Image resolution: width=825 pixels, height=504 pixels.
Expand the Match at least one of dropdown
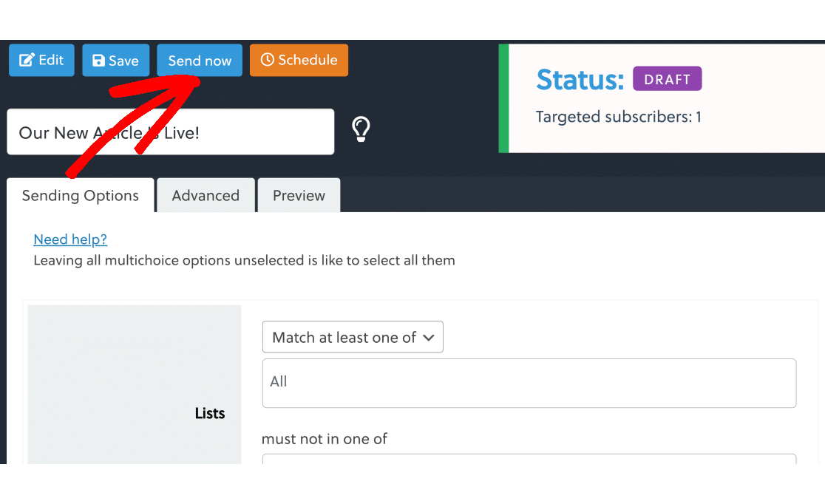tap(353, 337)
